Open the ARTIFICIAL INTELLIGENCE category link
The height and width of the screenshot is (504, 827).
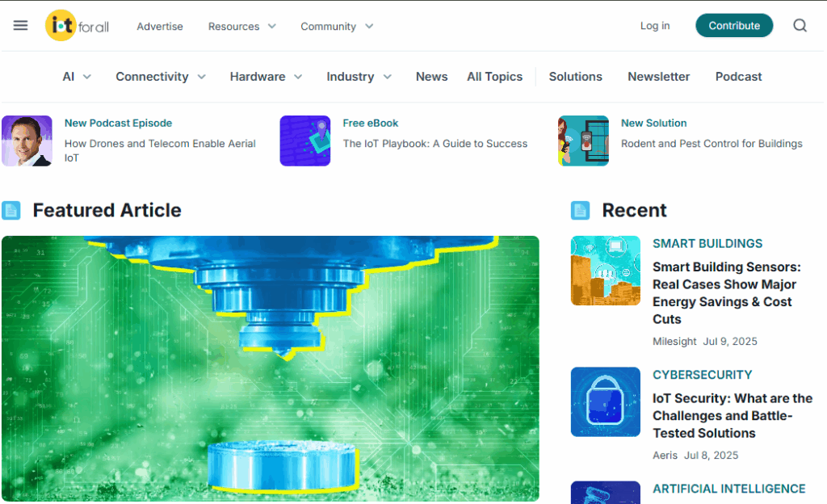(x=729, y=489)
